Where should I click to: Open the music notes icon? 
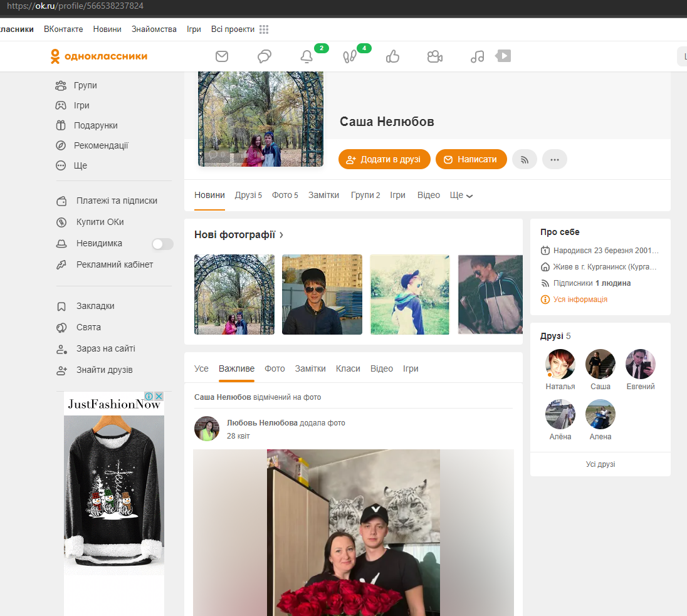477,56
